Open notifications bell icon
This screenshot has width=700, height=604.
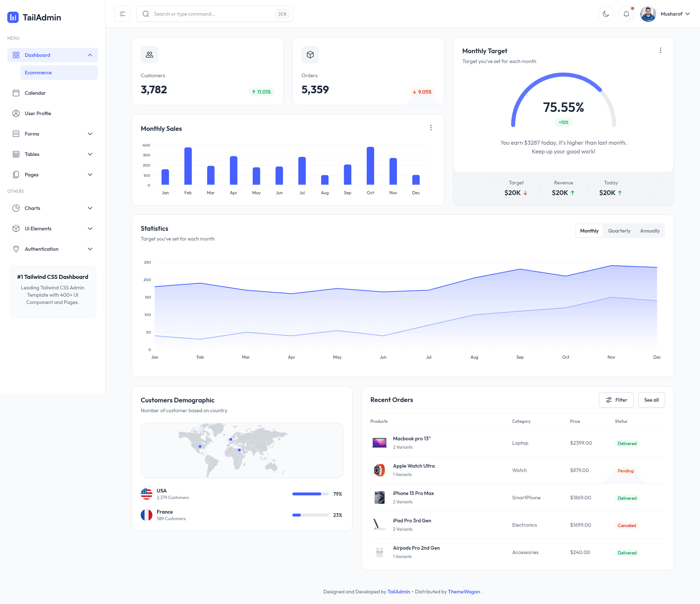click(x=626, y=14)
